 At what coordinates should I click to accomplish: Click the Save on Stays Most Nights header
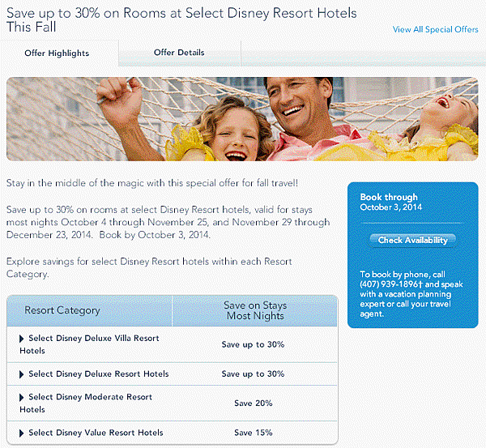[x=254, y=311]
